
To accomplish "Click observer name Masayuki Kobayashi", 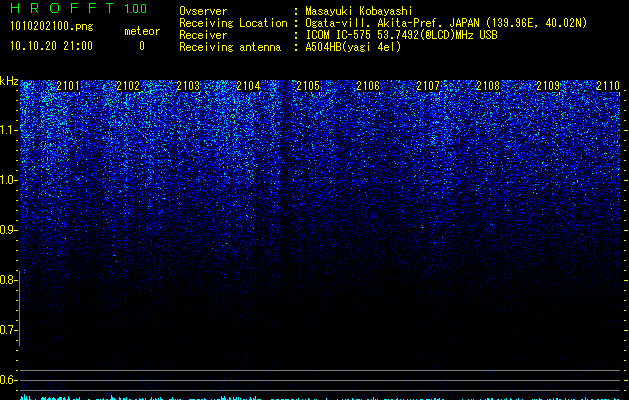I will tap(359, 11).
